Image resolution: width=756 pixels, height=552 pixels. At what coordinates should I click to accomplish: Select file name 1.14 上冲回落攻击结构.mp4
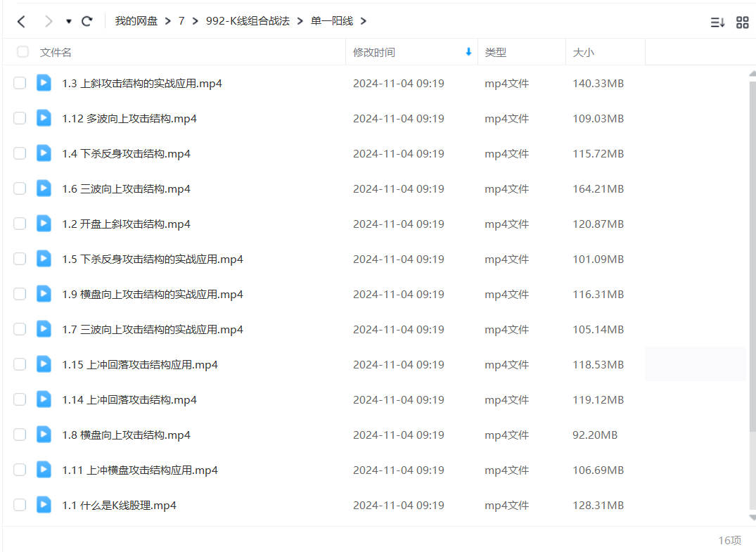click(x=129, y=399)
